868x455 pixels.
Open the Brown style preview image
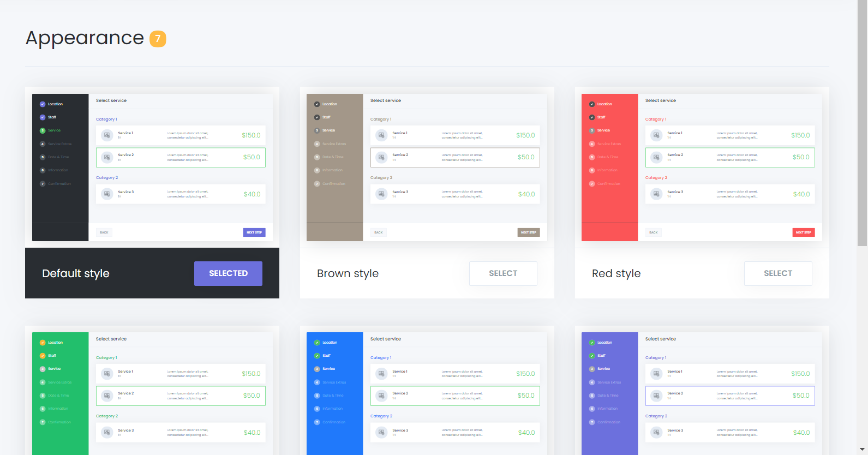pos(427,167)
